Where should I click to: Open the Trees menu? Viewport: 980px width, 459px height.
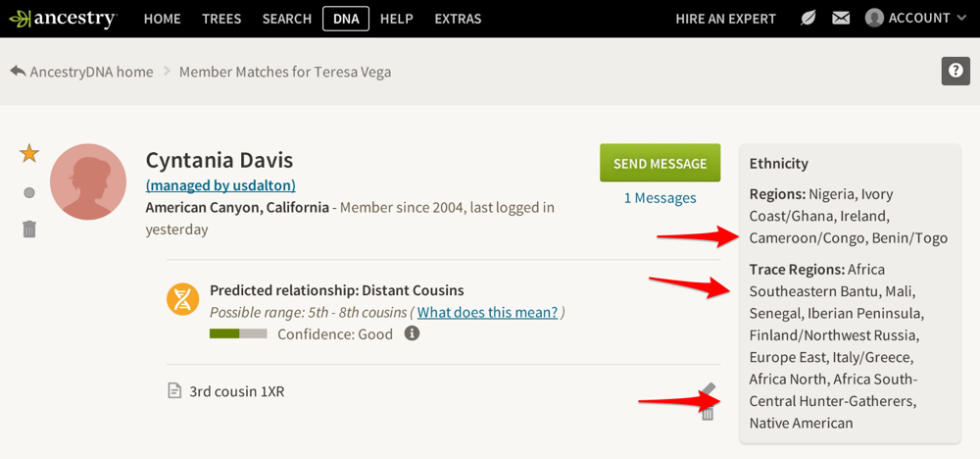click(221, 19)
